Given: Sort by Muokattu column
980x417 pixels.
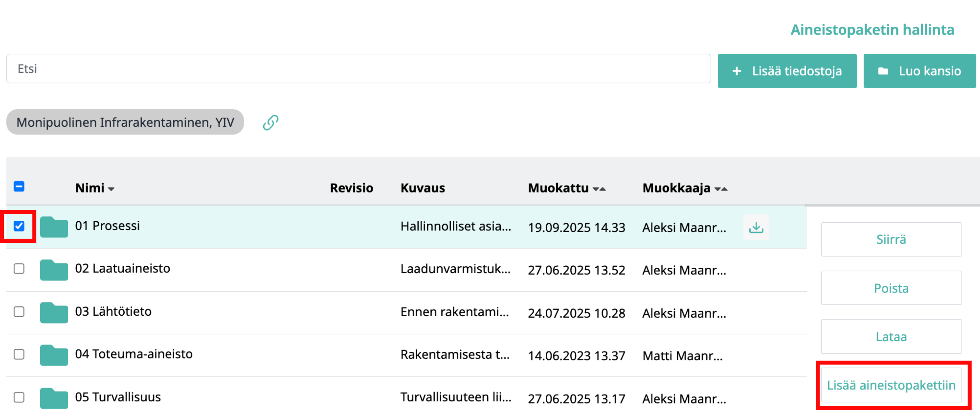Looking at the screenshot, I should (x=599, y=189).
